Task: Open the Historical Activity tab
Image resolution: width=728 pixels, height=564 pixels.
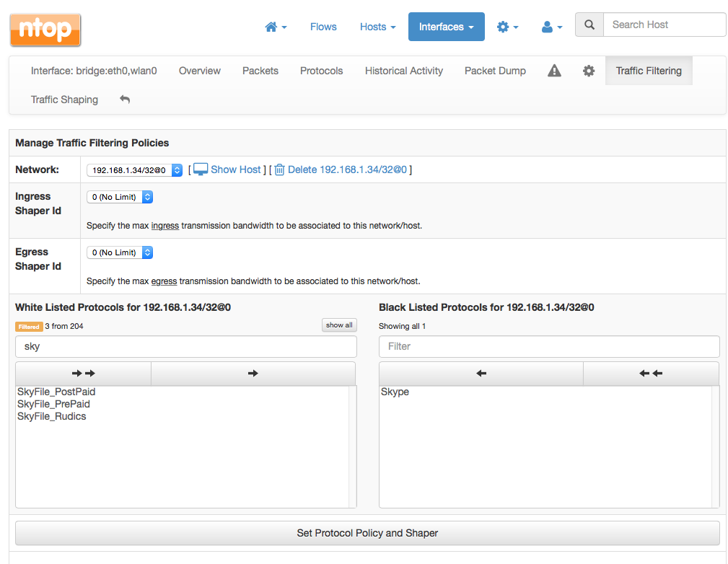Action: pyautogui.click(x=404, y=71)
